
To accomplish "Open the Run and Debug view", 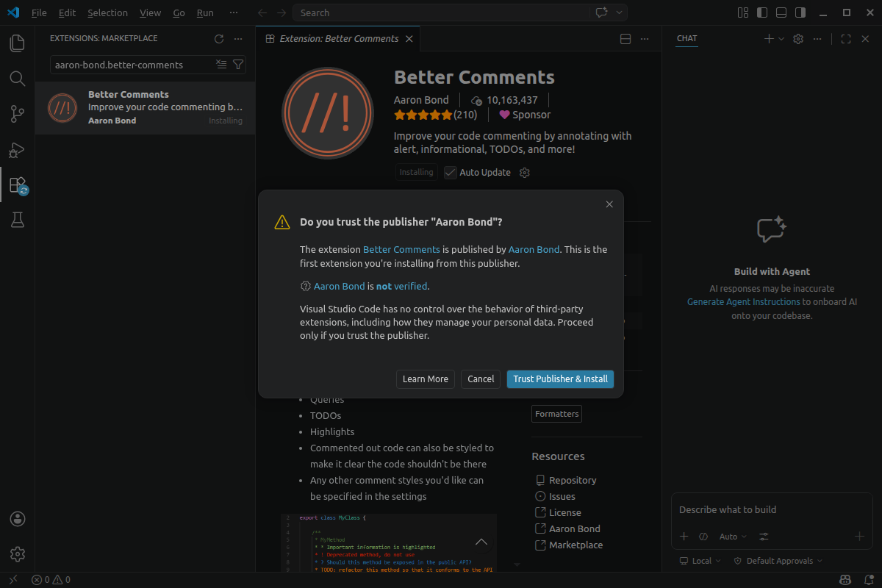I will point(17,150).
